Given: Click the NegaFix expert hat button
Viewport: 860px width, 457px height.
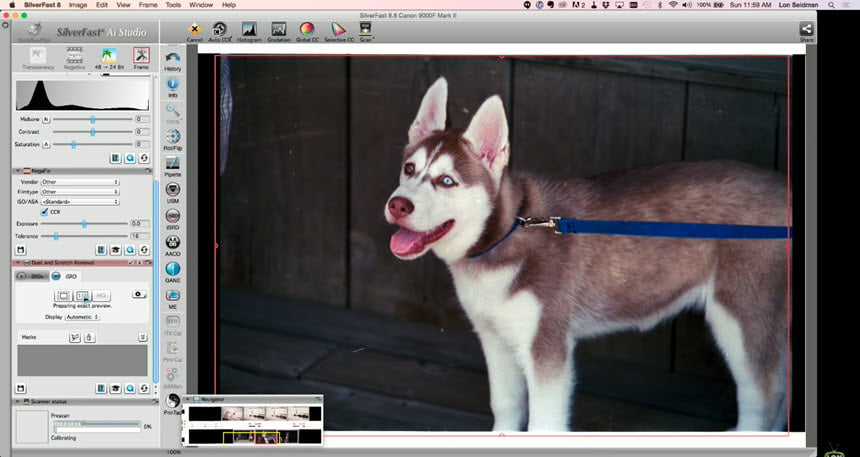Looking at the screenshot, I should click(115, 250).
